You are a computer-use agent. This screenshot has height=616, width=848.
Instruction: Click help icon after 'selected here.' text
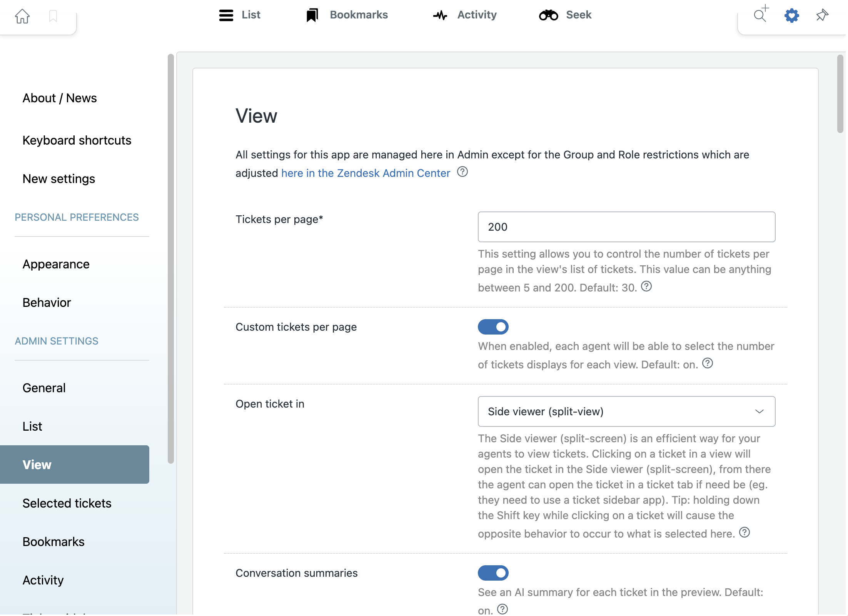pos(745,533)
